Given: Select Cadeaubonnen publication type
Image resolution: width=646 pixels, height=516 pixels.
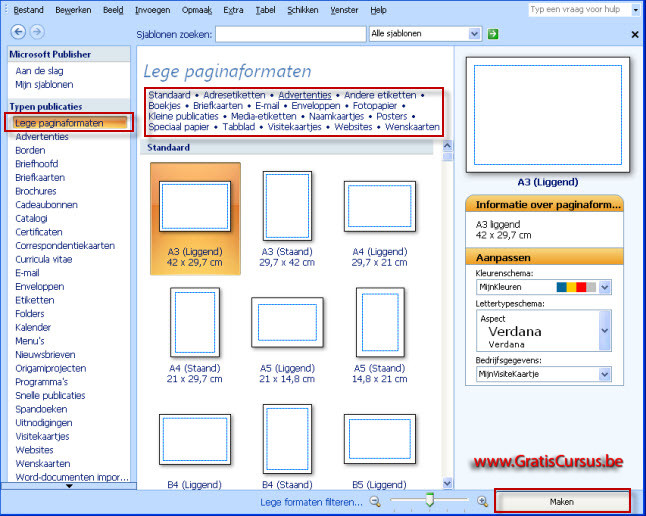Looking at the screenshot, I should click(46, 205).
